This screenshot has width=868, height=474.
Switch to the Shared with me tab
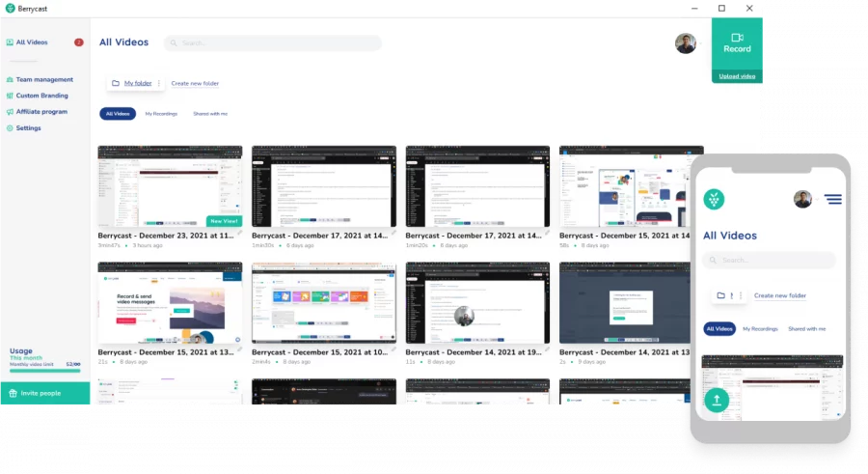pos(210,114)
